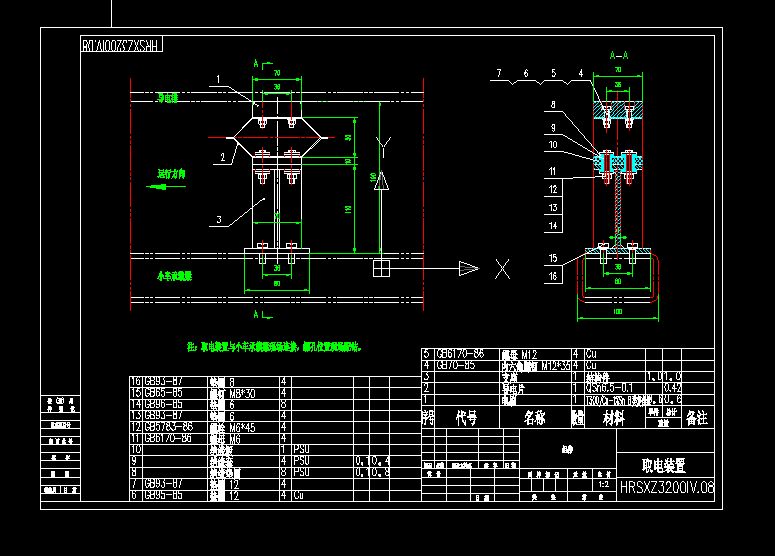Screen dimensions: 775x556
Task: Click the GB70-85 code cell in row 4
Action: click(x=455, y=365)
